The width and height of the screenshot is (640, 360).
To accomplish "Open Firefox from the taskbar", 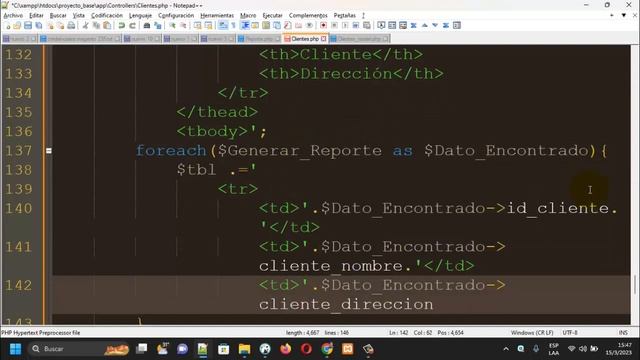I will 286,349.
